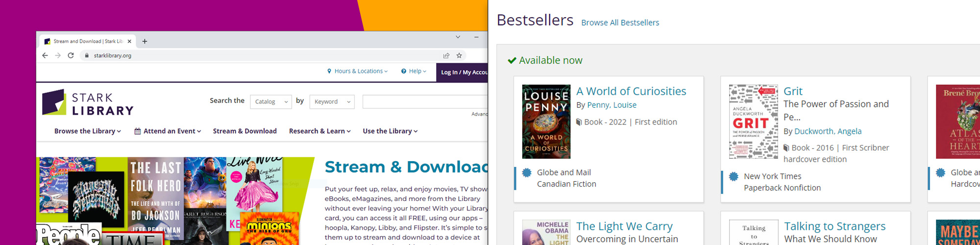Image resolution: width=980 pixels, height=245 pixels.
Task: Click the Advanced search link under search box
Action: point(479,114)
